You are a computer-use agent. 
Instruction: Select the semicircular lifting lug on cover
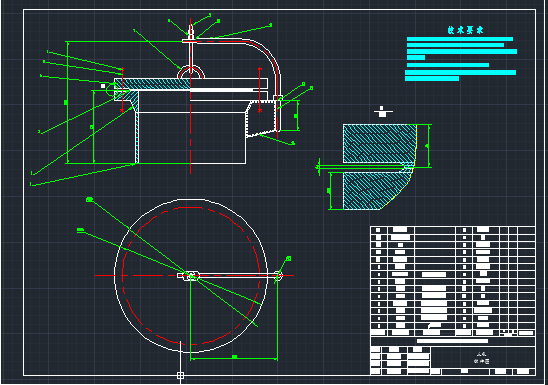(x=191, y=72)
